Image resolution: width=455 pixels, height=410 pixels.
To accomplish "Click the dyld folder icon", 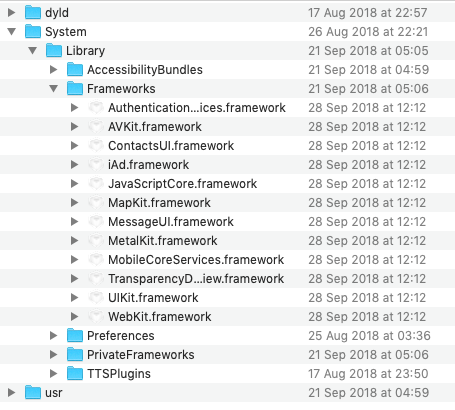I will (x=33, y=13).
